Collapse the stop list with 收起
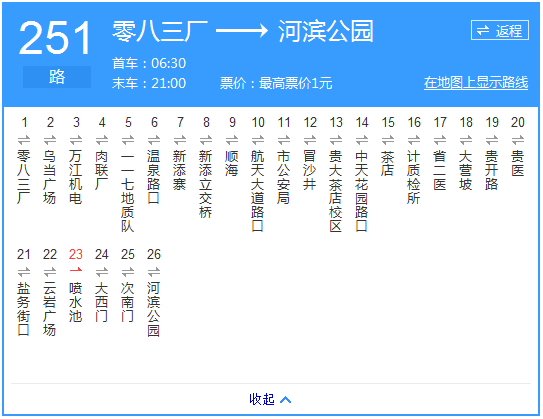 [270, 399]
